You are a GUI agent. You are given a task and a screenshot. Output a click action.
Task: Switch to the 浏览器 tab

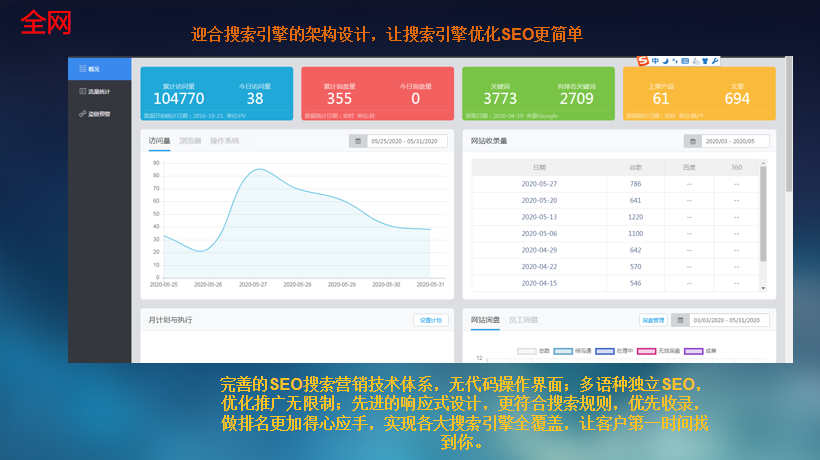pyautogui.click(x=190, y=141)
